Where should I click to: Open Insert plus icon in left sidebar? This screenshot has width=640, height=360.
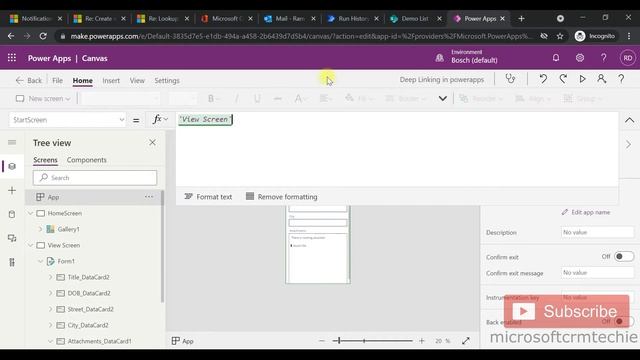coord(12,190)
